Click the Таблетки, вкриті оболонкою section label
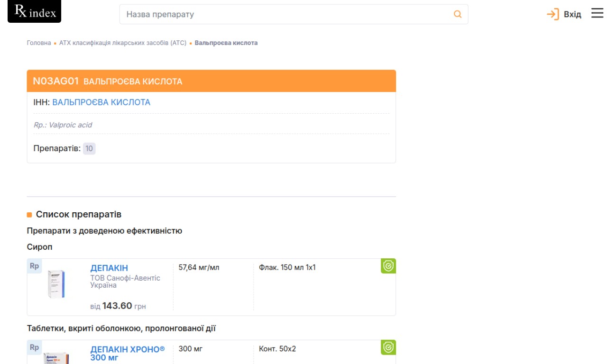The image size is (607, 364). click(121, 328)
